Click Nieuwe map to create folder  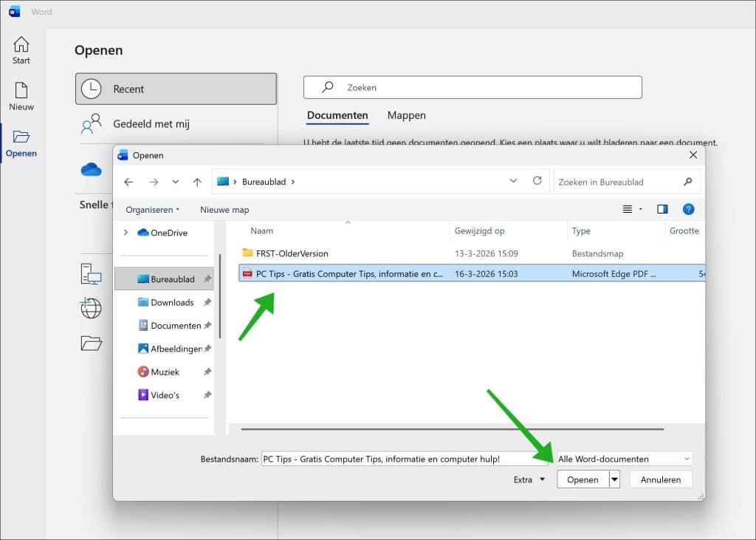[x=224, y=209]
